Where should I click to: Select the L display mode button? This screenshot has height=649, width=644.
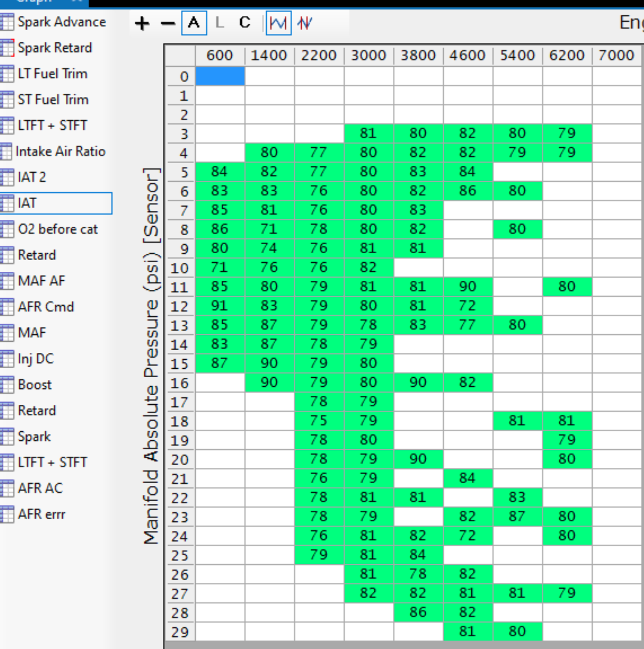click(x=220, y=23)
